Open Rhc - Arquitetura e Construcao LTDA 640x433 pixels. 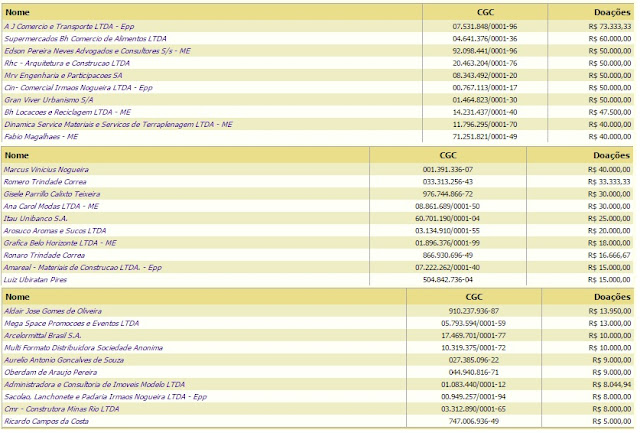67,63
